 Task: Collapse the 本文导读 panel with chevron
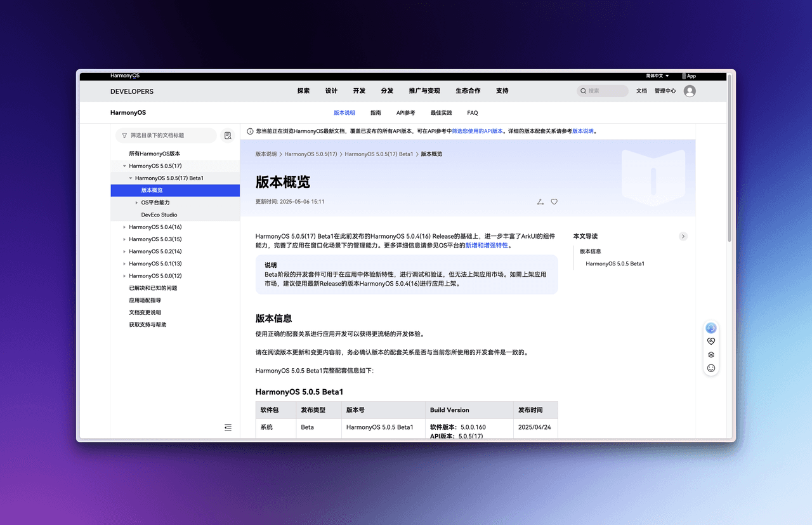(x=683, y=236)
